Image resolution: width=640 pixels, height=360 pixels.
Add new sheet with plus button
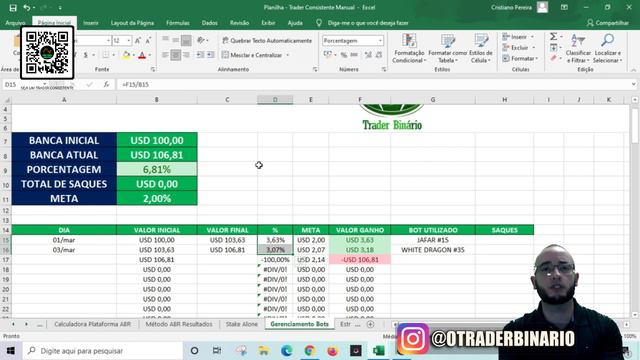(x=370, y=324)
